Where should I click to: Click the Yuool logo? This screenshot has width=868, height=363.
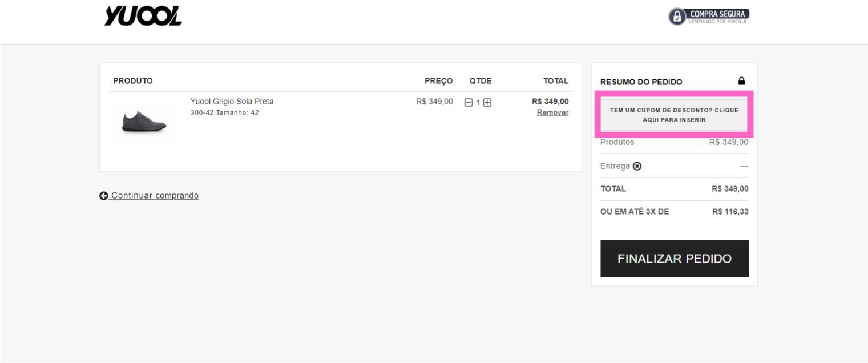pos(143,16)
